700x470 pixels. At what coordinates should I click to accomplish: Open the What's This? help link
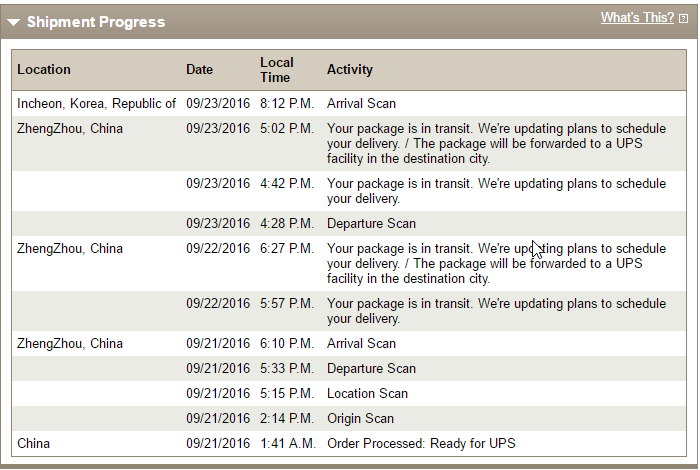tap(637, 17)
